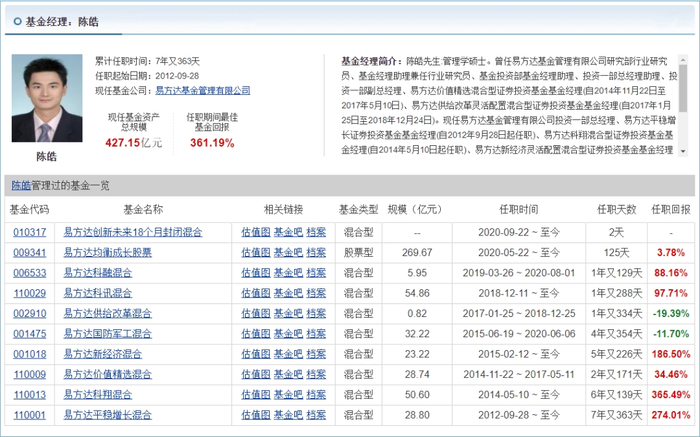Open 易方达平稳增长混合 fund page
Viewport: 700px width, 437px height.
(x=108, y=415)
